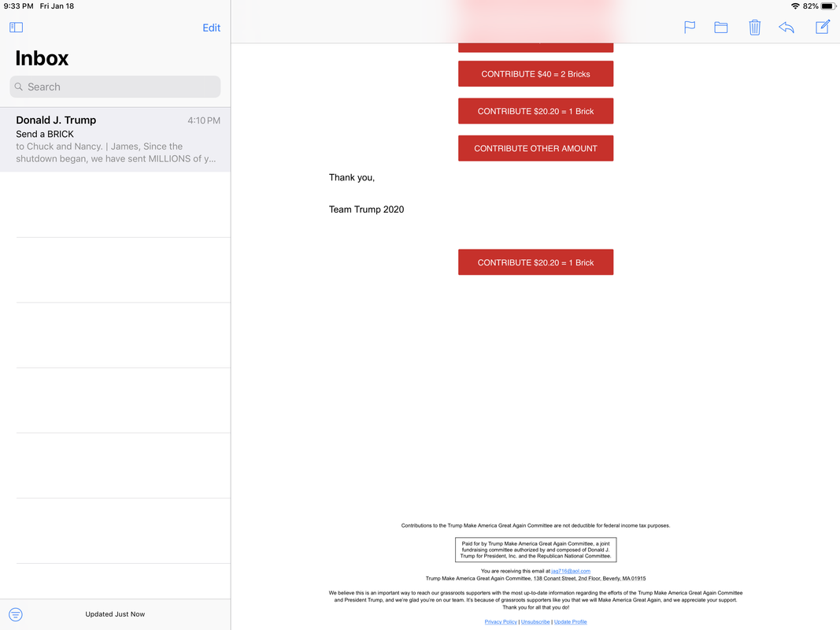Click the 'Send a BRICK' subject line
The height and width of the screenshot is (630, 840).
45,134
